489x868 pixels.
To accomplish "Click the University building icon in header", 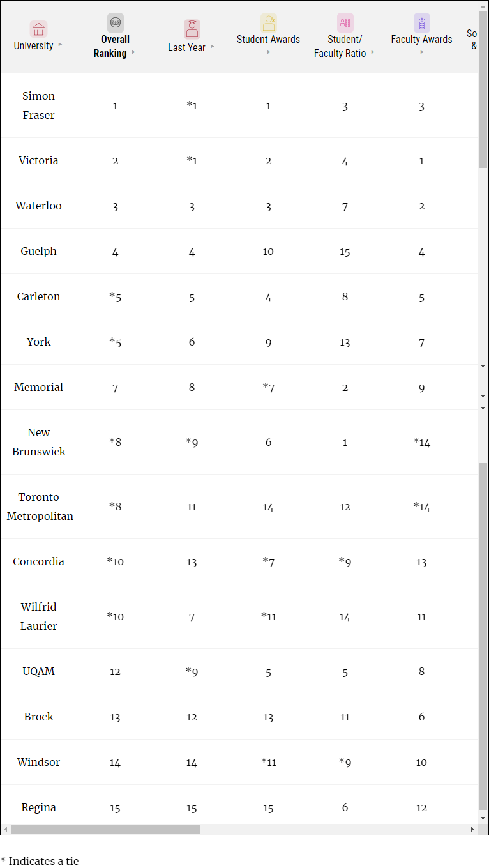I will click(x=38, y=29).
